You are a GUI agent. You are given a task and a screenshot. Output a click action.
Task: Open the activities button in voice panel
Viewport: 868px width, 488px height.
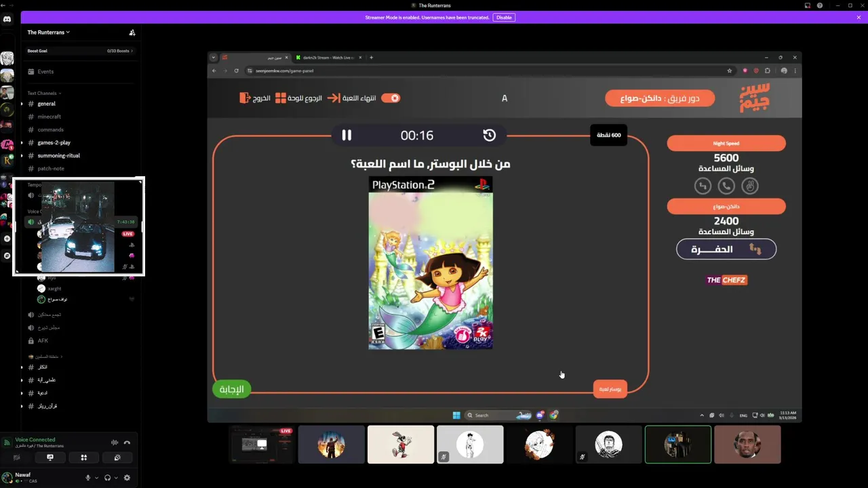[83, 457]
